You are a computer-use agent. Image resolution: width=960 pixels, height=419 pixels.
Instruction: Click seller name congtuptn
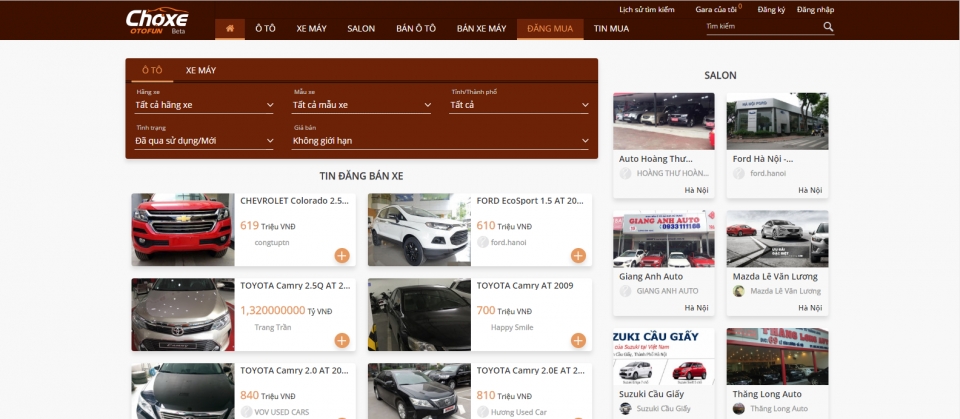click(271, 243)
